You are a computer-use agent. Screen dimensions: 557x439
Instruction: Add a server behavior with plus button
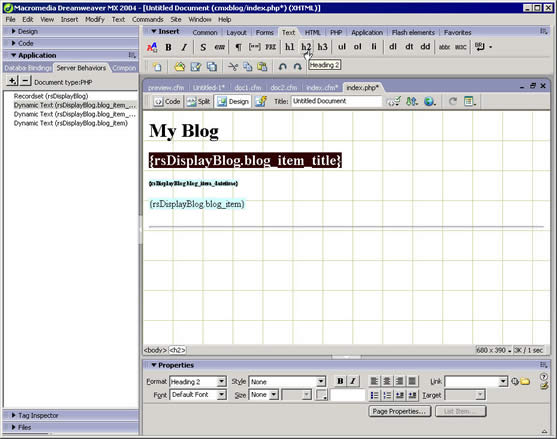12,81
